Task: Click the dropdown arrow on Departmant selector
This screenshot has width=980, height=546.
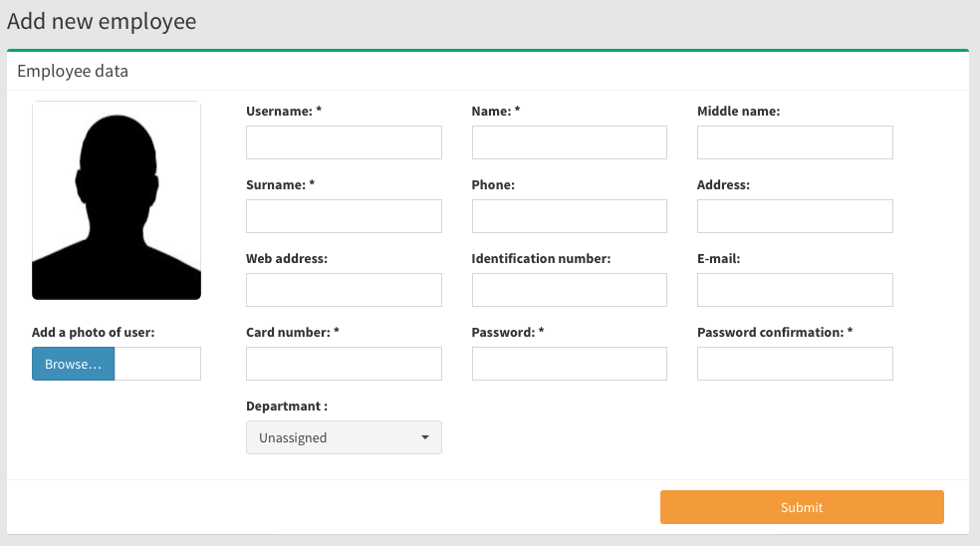Action: 425,437
